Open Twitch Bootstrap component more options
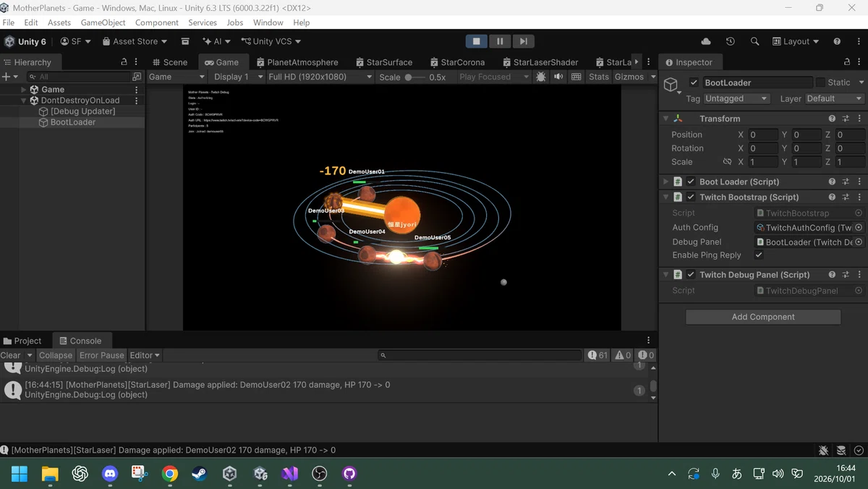 tap(859, 197)
